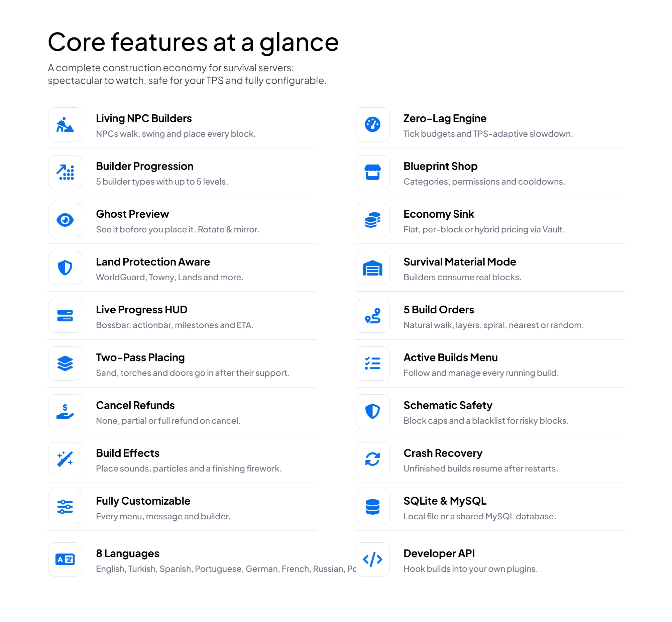Click the Zero-Lag Engine gauge icon

coord(372,124)
